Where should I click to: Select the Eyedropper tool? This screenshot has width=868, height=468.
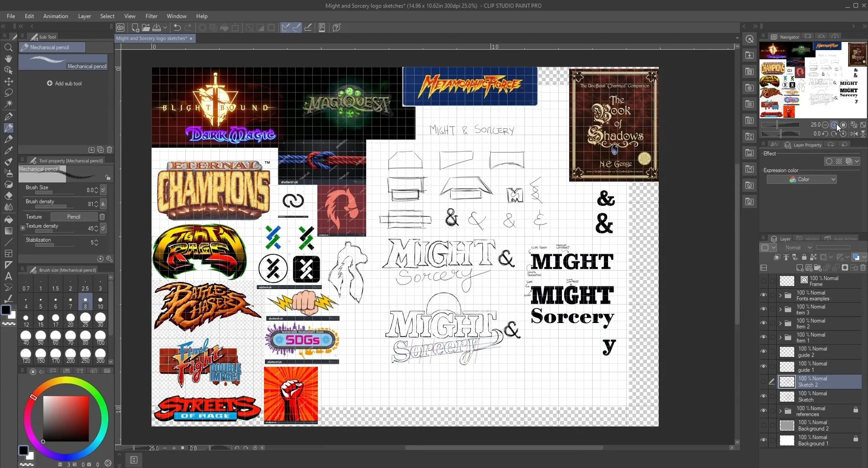9,150
